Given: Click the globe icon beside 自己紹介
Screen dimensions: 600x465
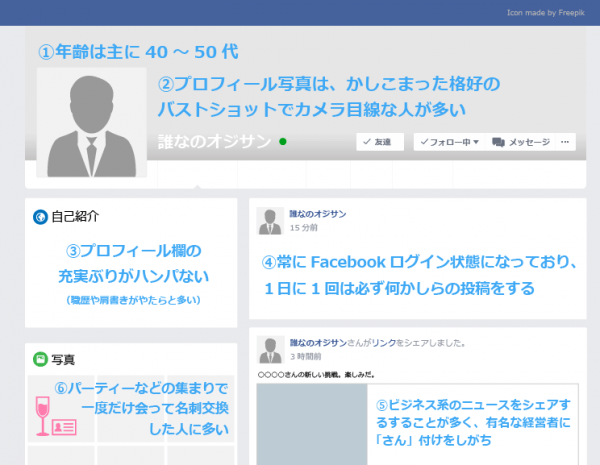Looking at the screenshot, I should click(40, 217).
